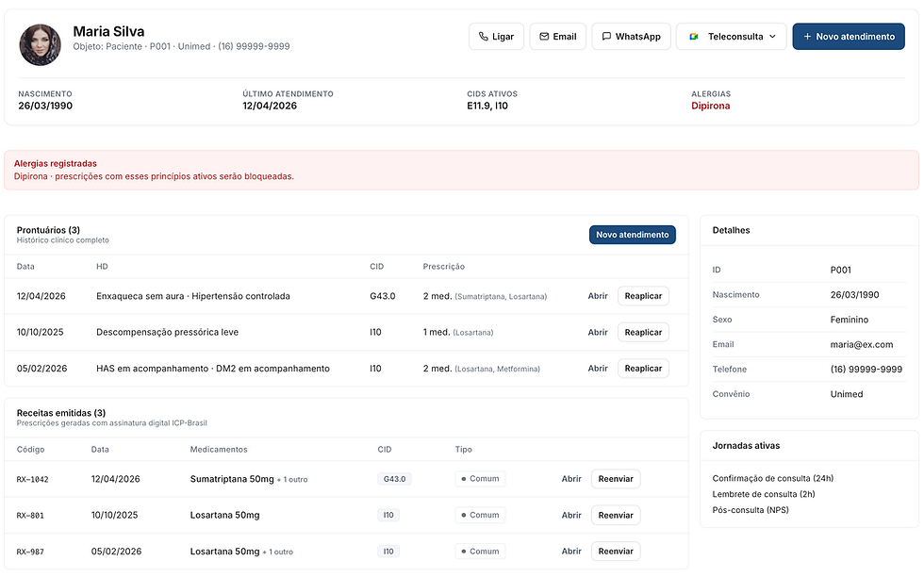This screenshot has height=577, width=924.
Task: Click Reenviar for prescription RX-987
Action: click(616, 551)
